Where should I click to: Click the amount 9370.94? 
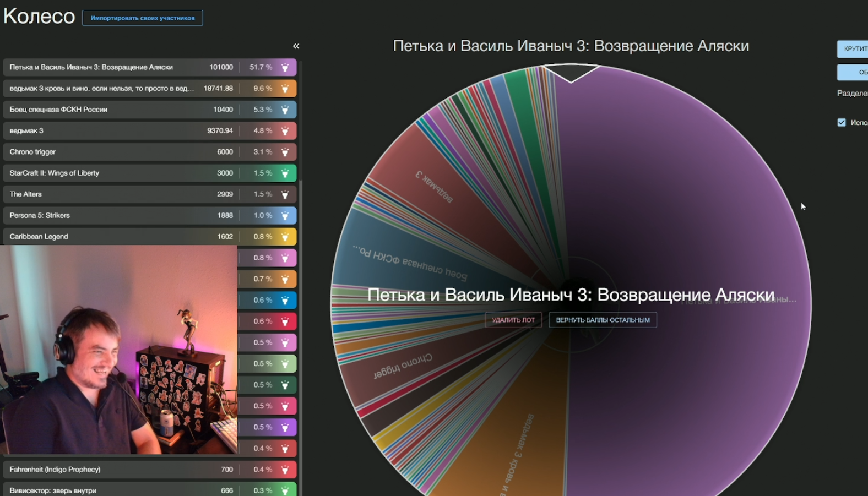(x=220, y=130)
